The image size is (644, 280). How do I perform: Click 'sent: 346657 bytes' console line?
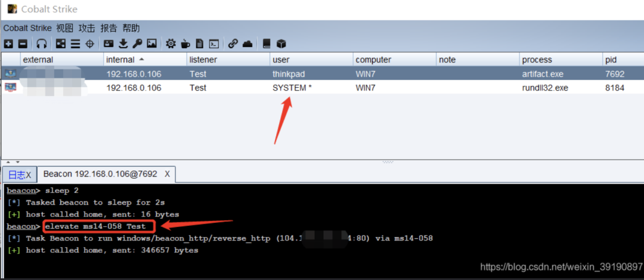click(x=103, y=250)
